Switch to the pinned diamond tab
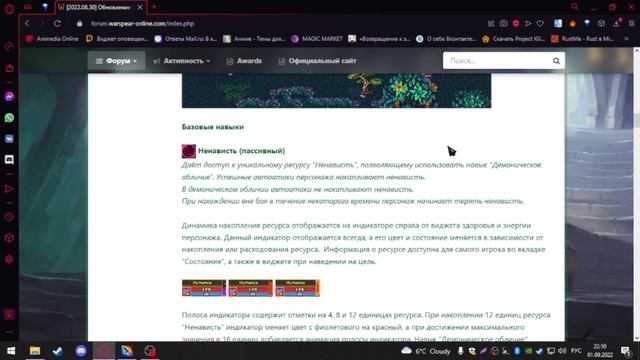The height and width of the screenshot is (360, 640). click(45, 7)
